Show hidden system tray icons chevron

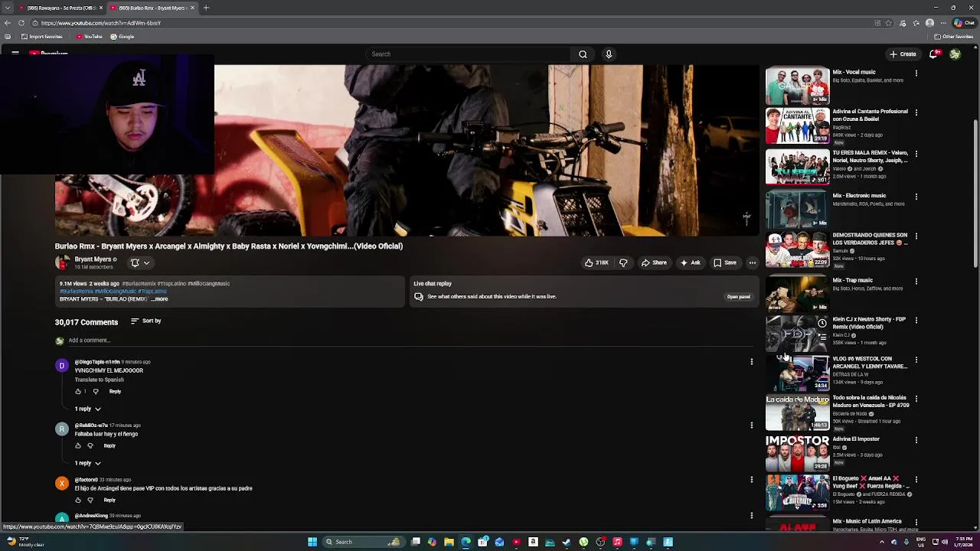click(881, 542)
